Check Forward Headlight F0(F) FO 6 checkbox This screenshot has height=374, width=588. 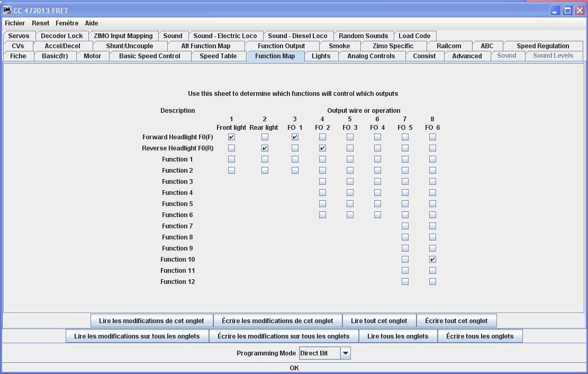(x=432, y=137)
